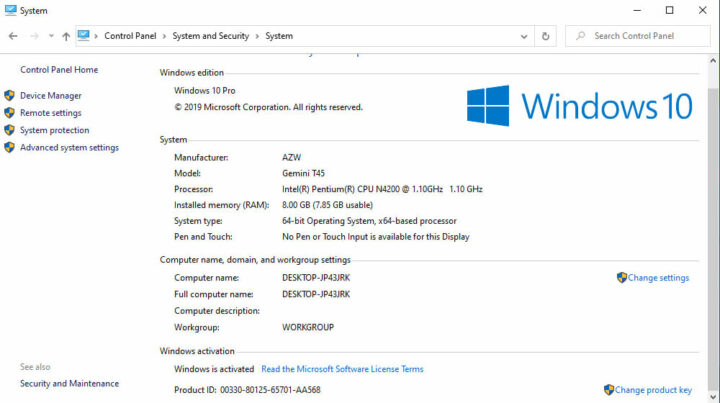Click shield icon beside Advanced system settings
This screenshot has height=403, width=720.
tap(9, 147)
